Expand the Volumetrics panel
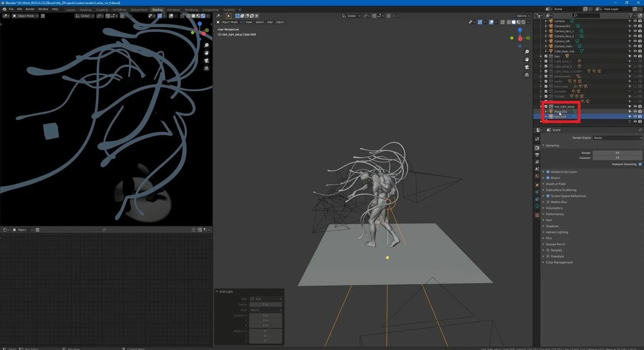The height and width of the screenshot is (350, 644). click(554, 208)
